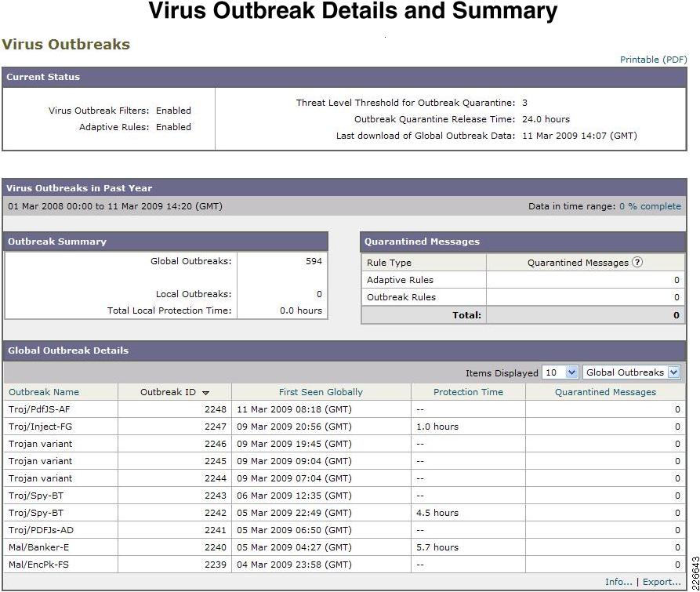Sort by Quarantined Messages column in details table
The width and height of the screenshot is (700, 592).
[x=605, y=392]
